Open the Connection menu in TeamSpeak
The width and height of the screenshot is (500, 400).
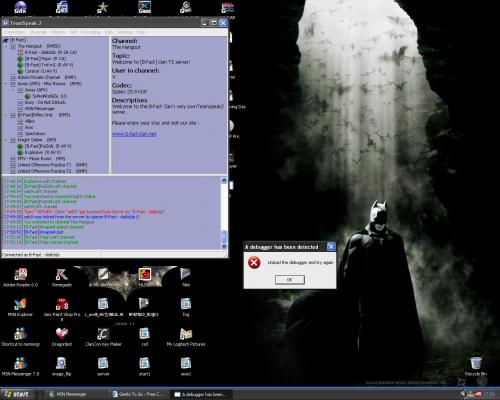14,32
